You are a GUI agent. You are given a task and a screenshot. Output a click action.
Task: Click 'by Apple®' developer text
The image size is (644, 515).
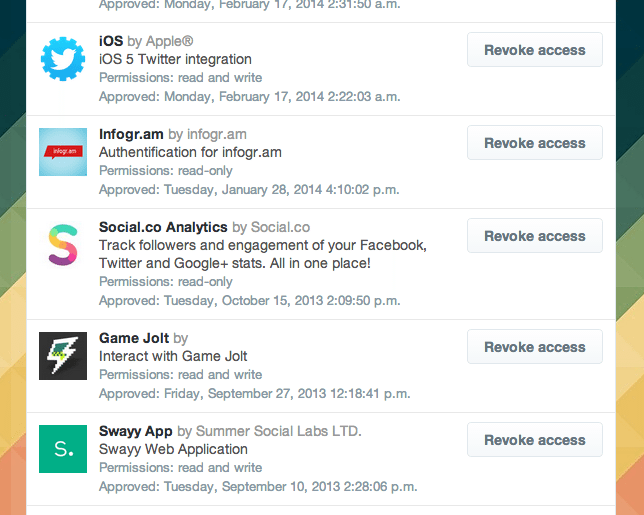point(160,41)
